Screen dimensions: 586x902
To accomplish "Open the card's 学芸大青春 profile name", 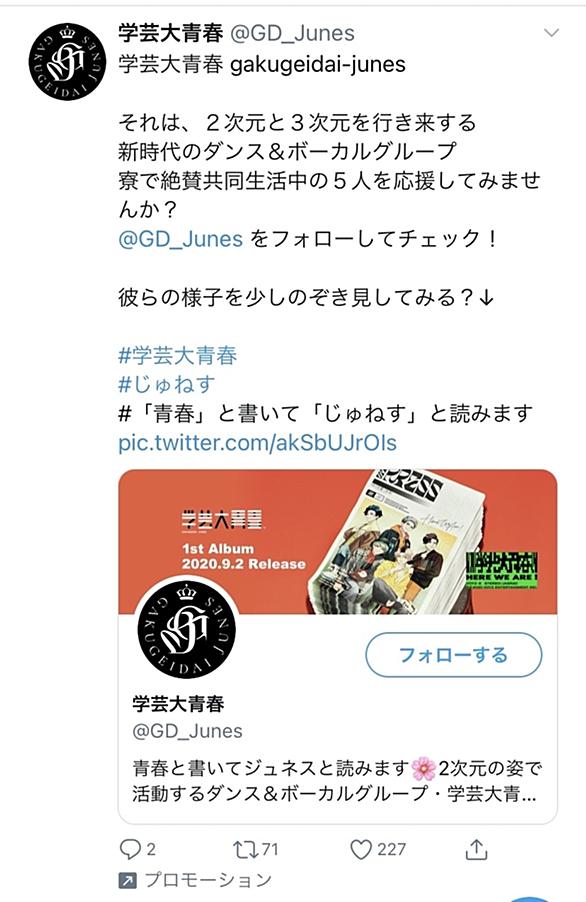I will pos(178,703).
